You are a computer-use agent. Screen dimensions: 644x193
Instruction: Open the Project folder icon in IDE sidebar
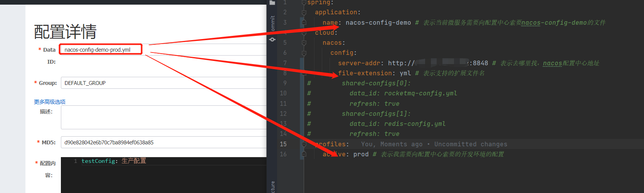[x=272, y=3]
